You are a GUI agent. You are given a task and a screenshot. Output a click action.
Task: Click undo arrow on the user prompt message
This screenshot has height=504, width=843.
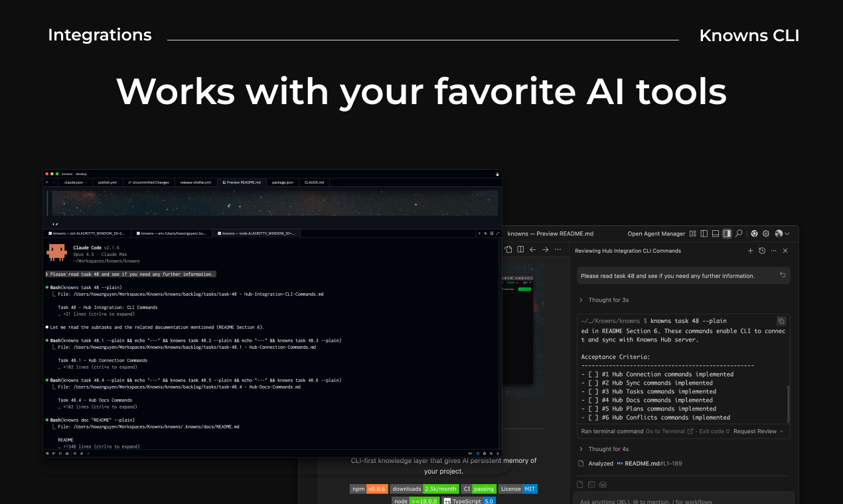[x=783, y=275]
